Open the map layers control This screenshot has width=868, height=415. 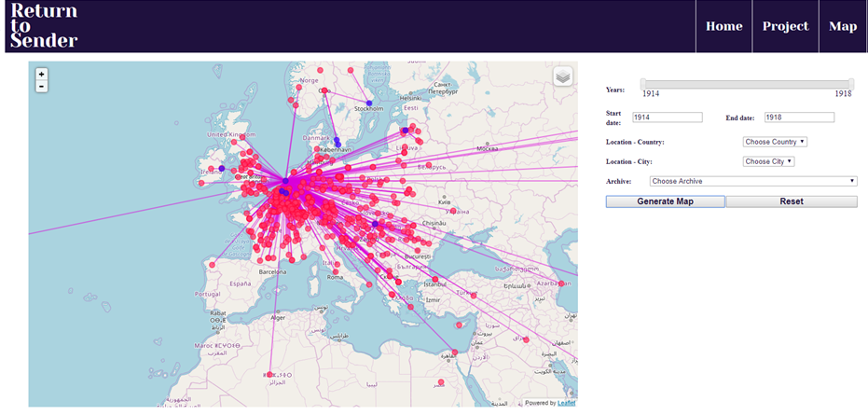click(563, 77)
